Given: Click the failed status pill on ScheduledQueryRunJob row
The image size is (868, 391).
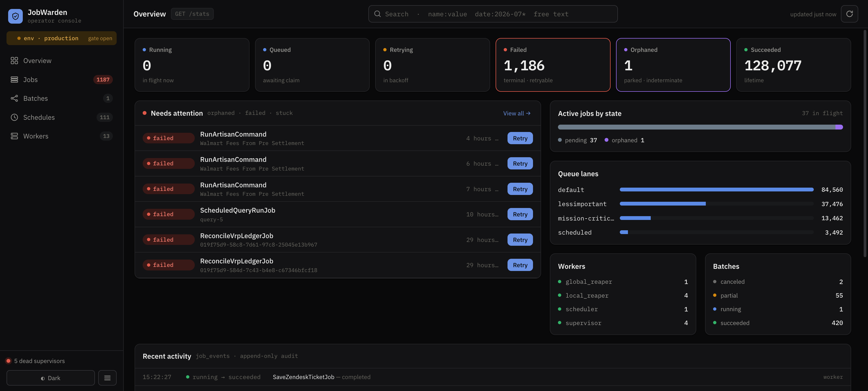Looking at the screenshot, I should [x=168, y=214].
